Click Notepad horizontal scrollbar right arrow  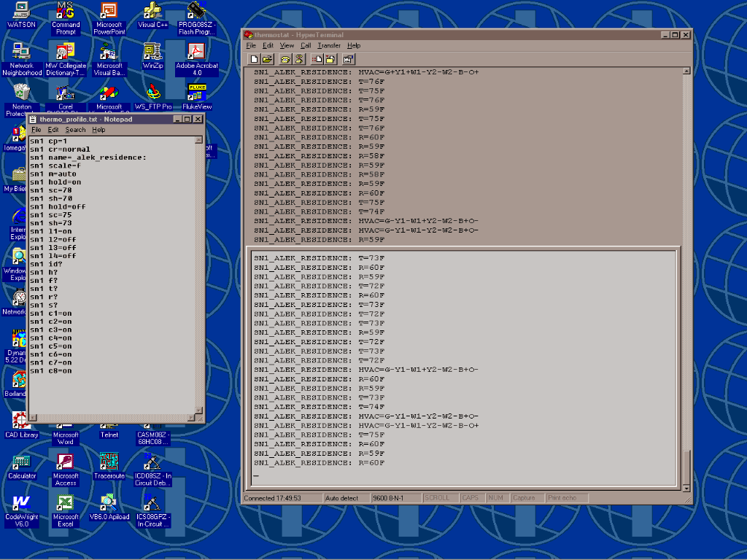pyautogui.click(x=191, y=417)
